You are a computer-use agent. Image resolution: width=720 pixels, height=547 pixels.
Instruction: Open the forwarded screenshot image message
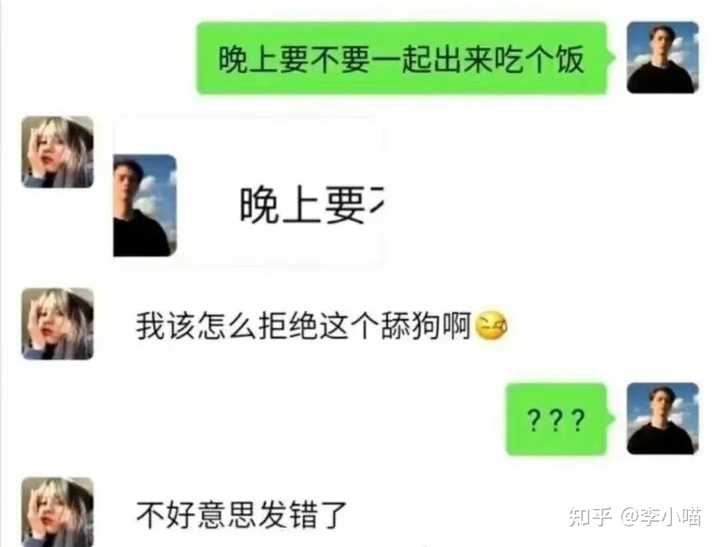[x=248, y=192]
